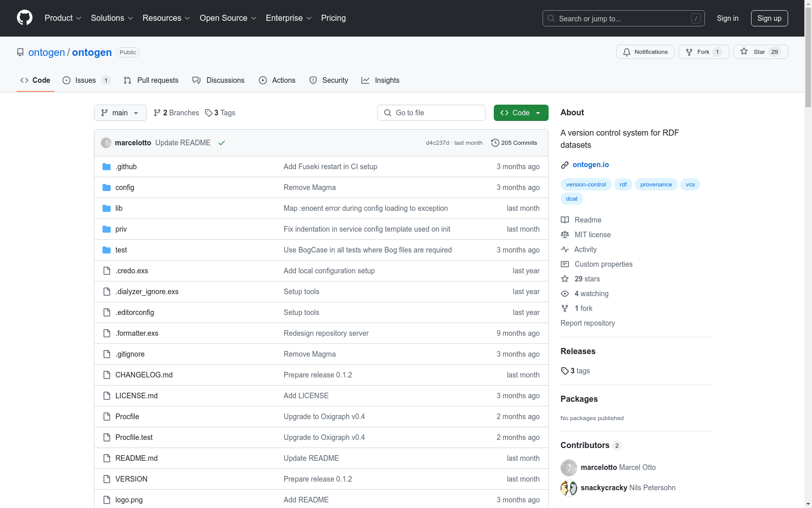This screenshot has height=508, width=812.
Task: Visit the ontogen.io website link
Action: click(591, 165)
